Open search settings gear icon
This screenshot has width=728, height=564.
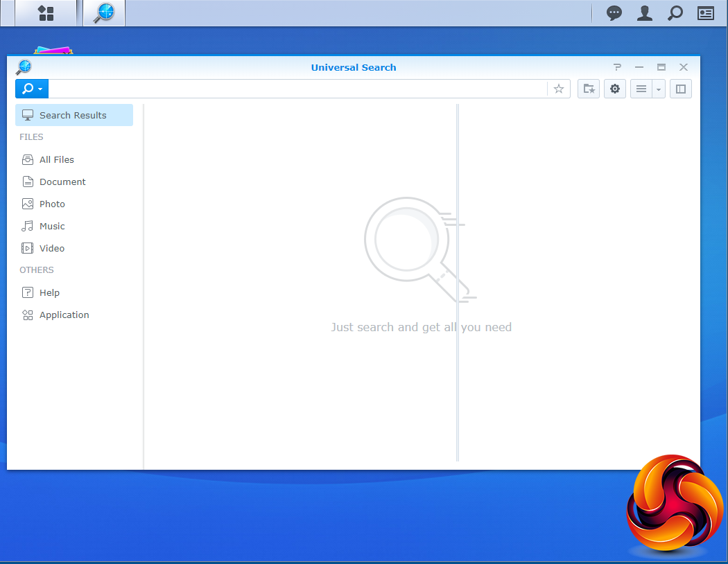(615, 89)
